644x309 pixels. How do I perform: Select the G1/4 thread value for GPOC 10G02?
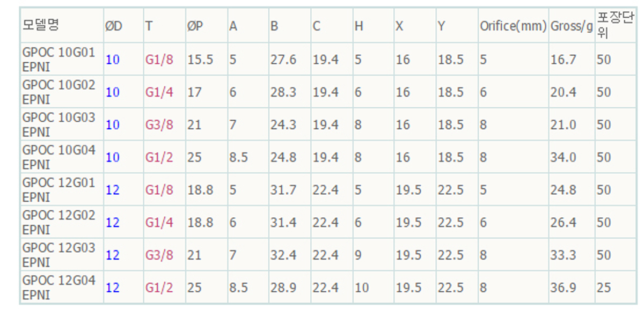click(x=159, y=92)
